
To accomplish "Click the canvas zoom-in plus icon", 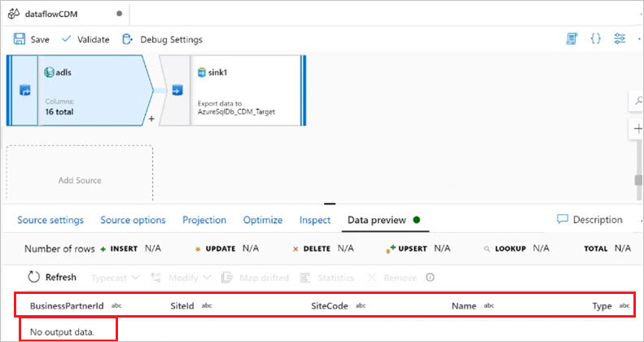I will 637,129.
